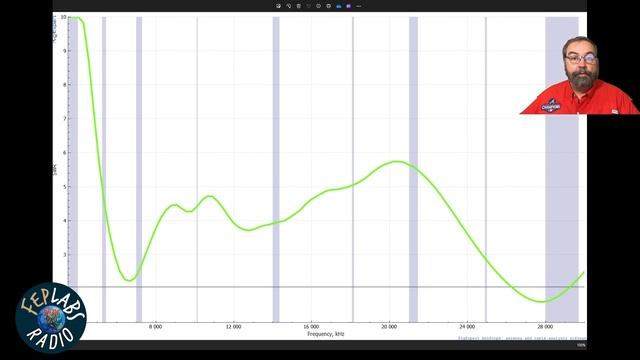Viewport: 640px width, 360px height.
Task: Click the thin band marker near 25 000 kHz
Action: tap(486, 169)
